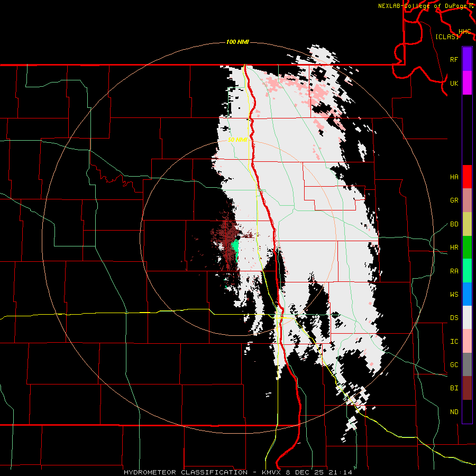476x476 pixels.
Task: Click the BD legend label
Action: click(454, 224)
